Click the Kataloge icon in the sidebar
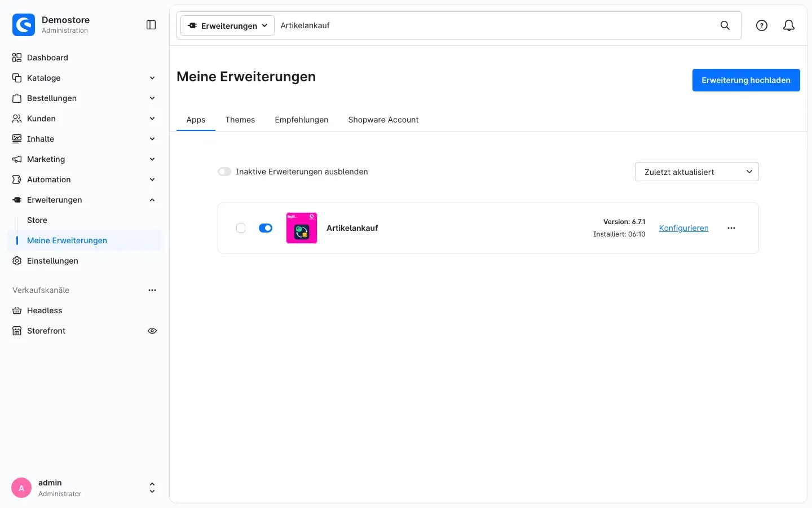This screenshot has height=508, width=812. point(17,78)
